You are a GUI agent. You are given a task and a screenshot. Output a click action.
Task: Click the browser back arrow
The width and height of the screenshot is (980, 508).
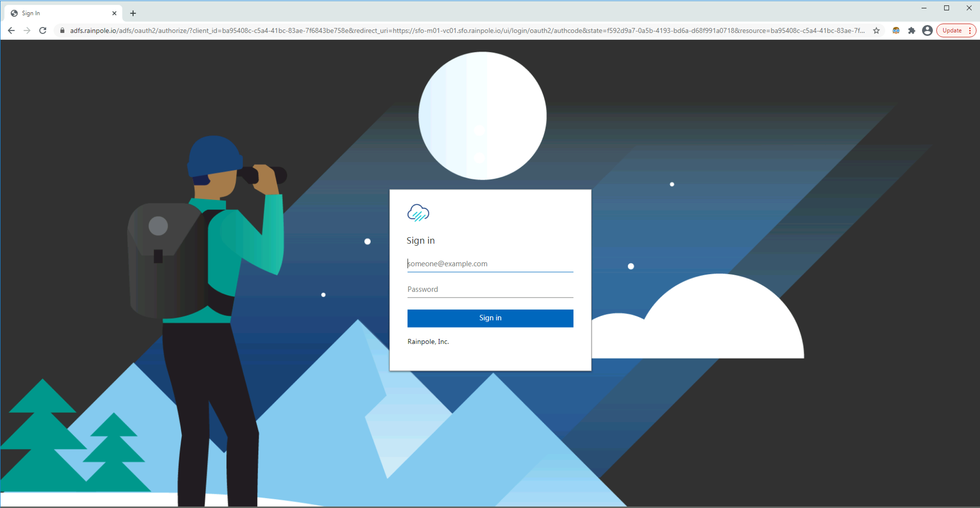pos(11,31)
